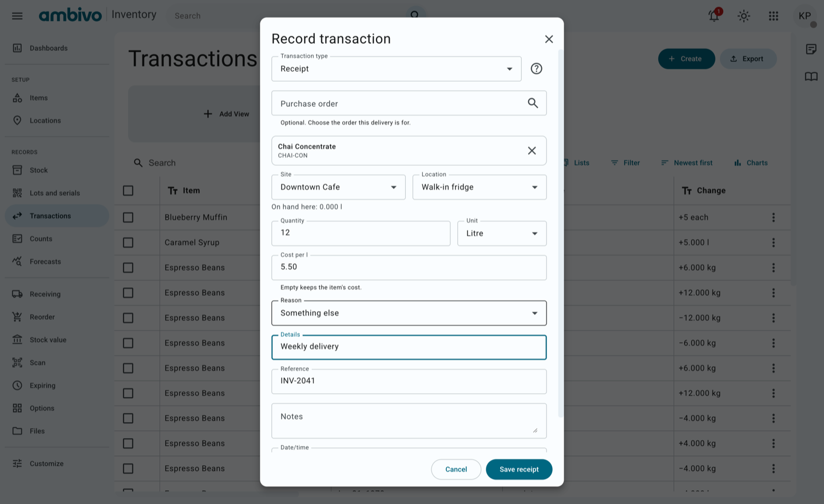Go to Dashboards in the sidebar
824x504 pixels.
(57, 48)
